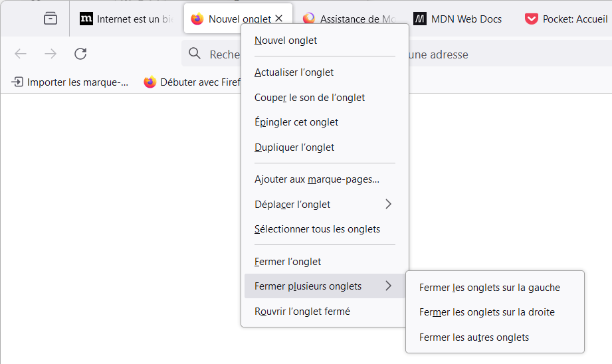Click the magnifying glass search icon
The width and height of the screenshot is (612, 364).
pyautogui.click(x=195, y=53)
